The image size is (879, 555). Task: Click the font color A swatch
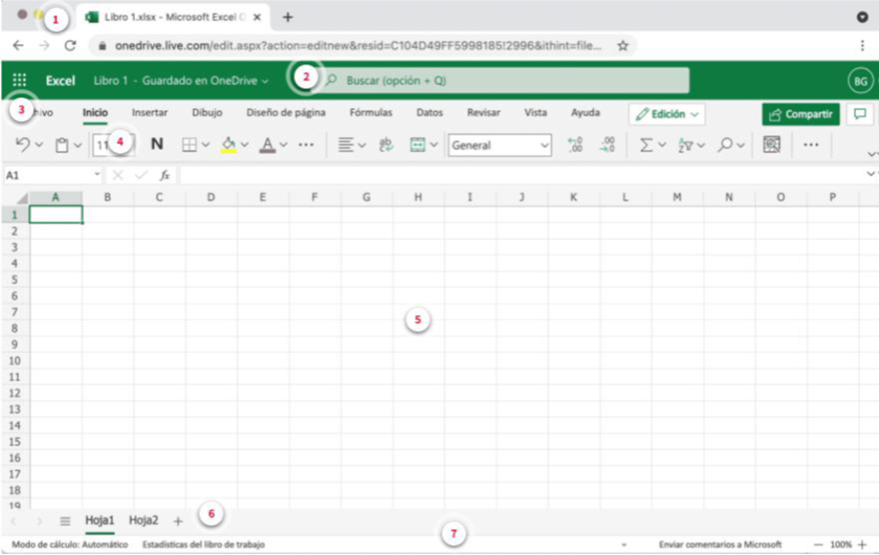click(267, 145)
